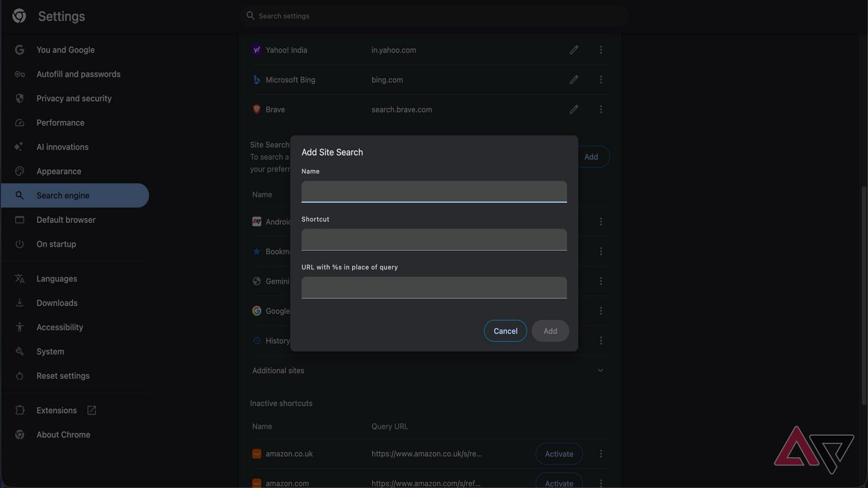Open external link icon next to Extensions

(x=92, y=410)
